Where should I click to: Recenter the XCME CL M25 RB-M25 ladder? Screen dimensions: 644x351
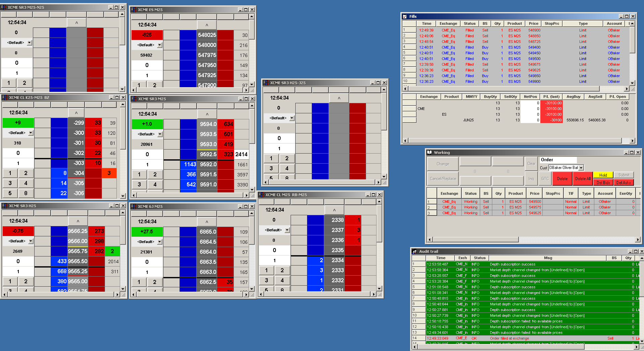[334, 210]
